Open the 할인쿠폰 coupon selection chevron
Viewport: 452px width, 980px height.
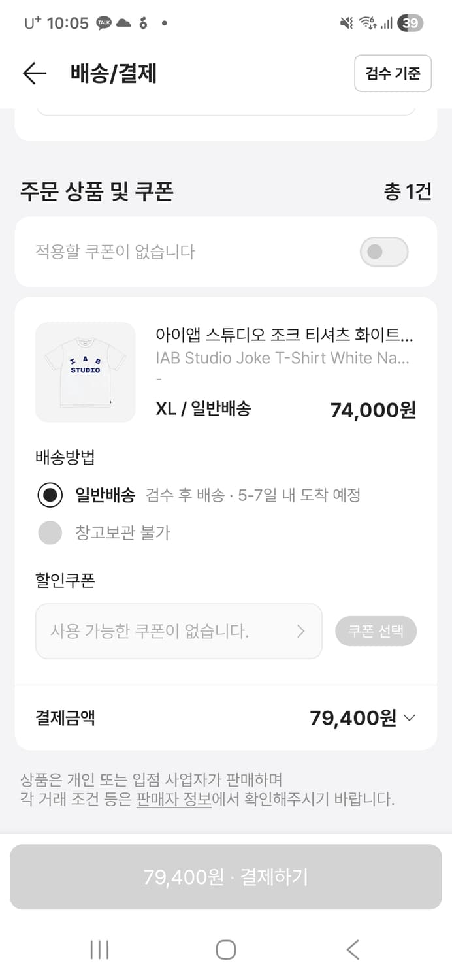point(301,630)
